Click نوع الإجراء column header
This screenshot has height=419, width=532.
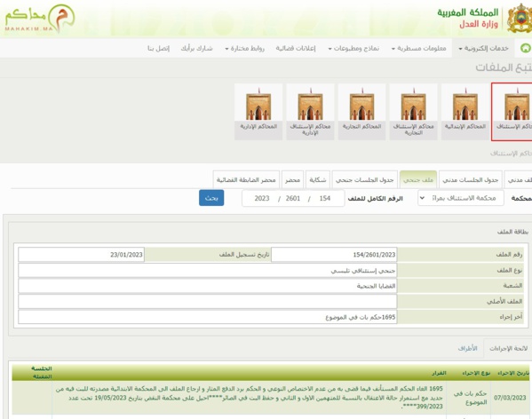pyautogui.click(x=476, y=373)
